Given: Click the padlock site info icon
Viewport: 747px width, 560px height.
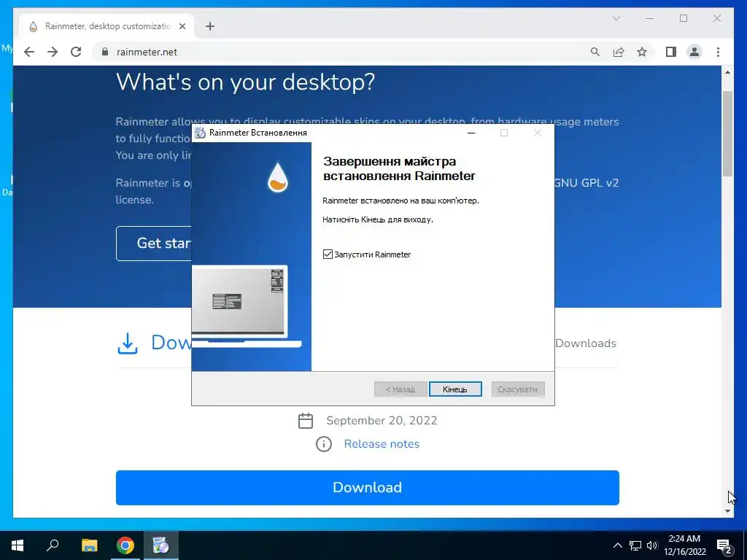Looking at the screenshot, I should 105,52.
